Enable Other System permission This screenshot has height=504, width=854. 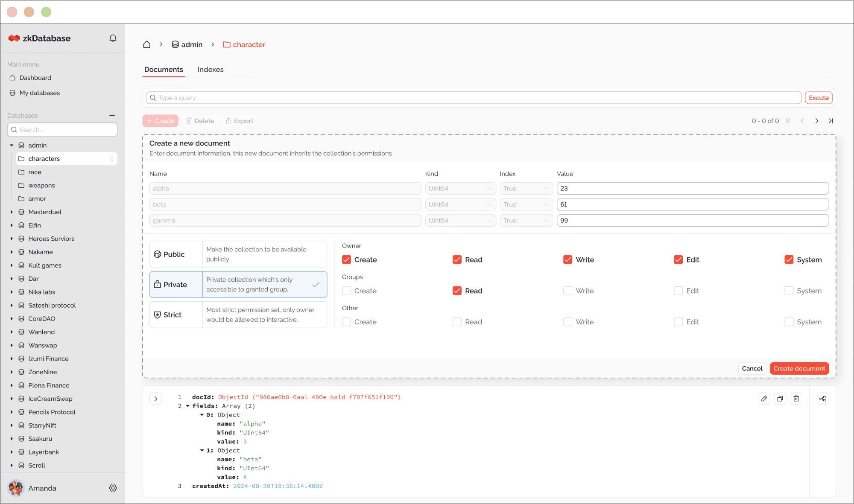pyautogui.click(x=789, y=322)
